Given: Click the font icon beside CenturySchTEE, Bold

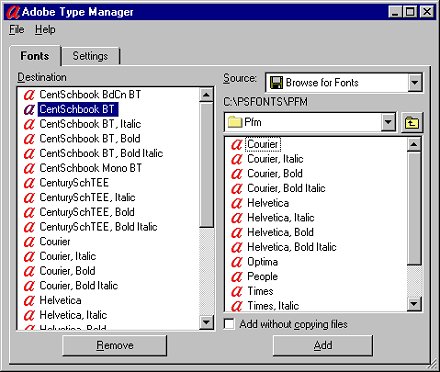Looking at the screenshot, I should tap(29, 212).
